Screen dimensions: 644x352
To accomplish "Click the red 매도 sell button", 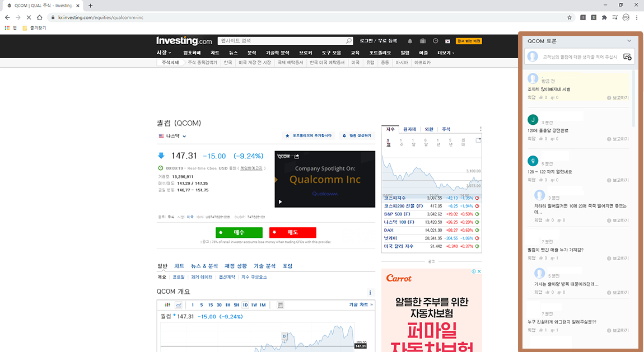I will pos(293,233).
